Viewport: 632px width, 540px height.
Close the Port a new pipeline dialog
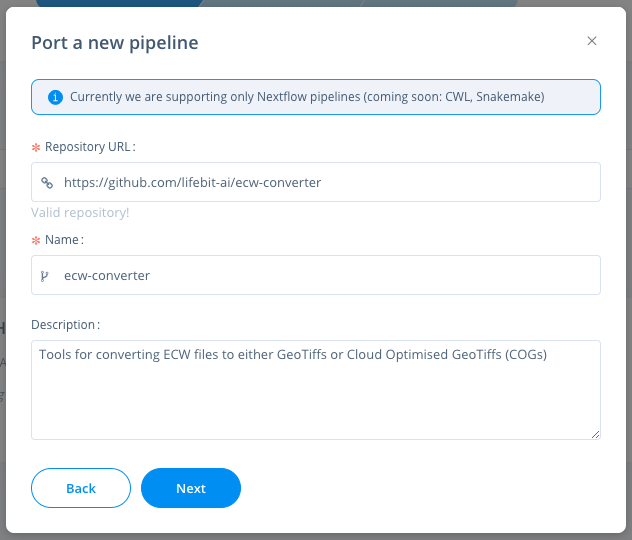point(592,41)
